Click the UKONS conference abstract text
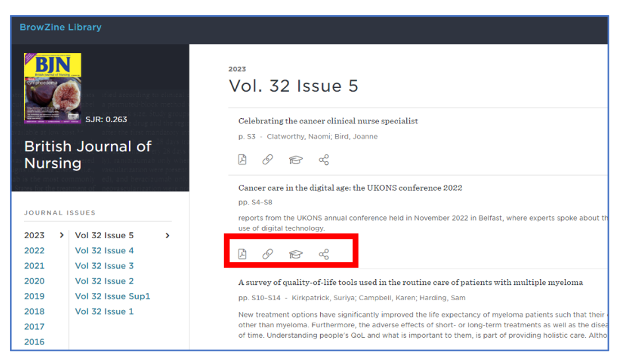 click(x=423, y=223)
